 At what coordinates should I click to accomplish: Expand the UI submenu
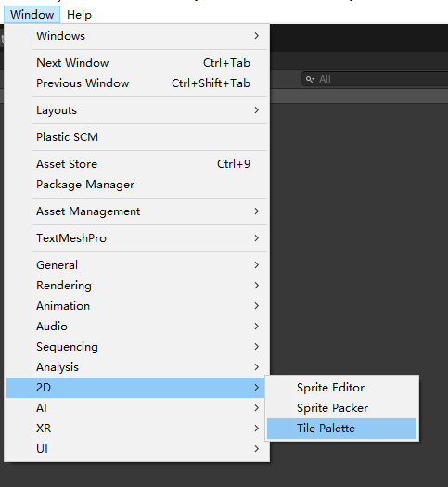tap(135, 449)
